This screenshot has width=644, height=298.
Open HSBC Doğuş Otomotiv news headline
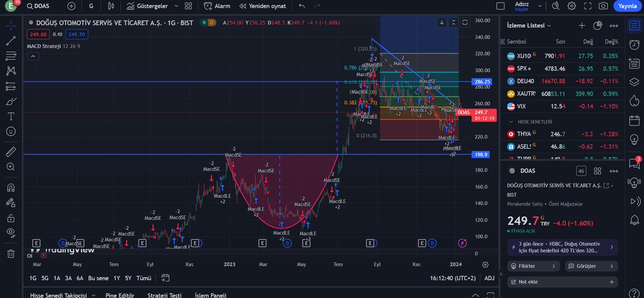561,247
